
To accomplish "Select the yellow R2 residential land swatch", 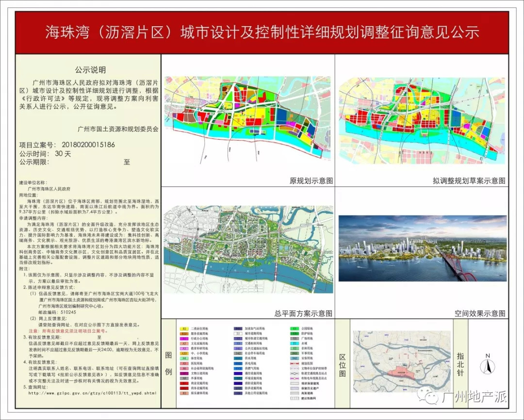I will 185,329.
